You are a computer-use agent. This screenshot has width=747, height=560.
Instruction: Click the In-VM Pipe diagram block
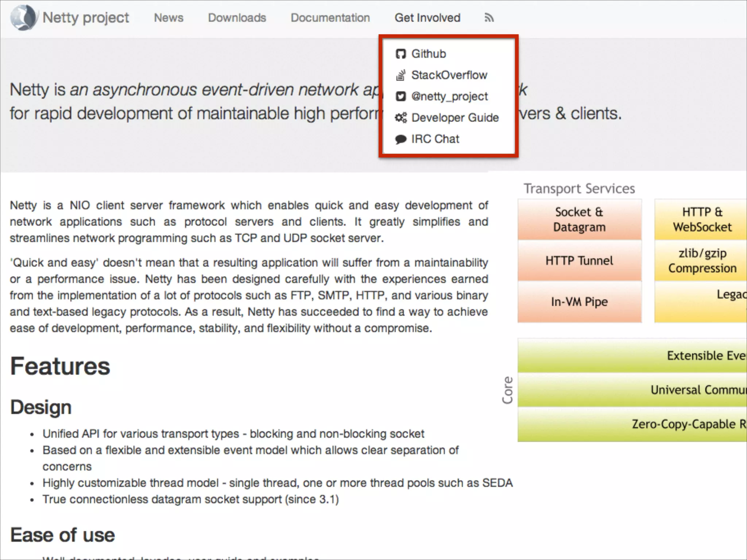[x=579, y=302]
